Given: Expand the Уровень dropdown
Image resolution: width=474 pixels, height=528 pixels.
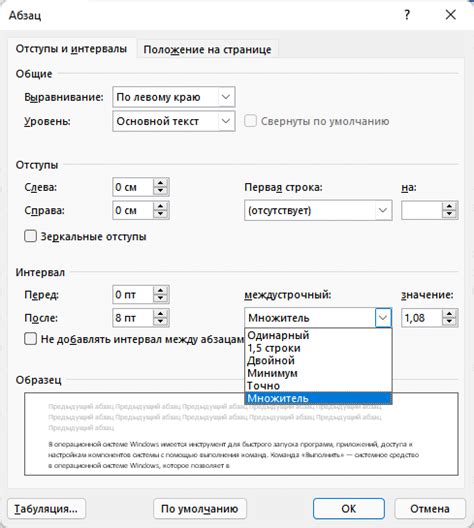Looking at the screenshot, I should (x=226, y=121).
